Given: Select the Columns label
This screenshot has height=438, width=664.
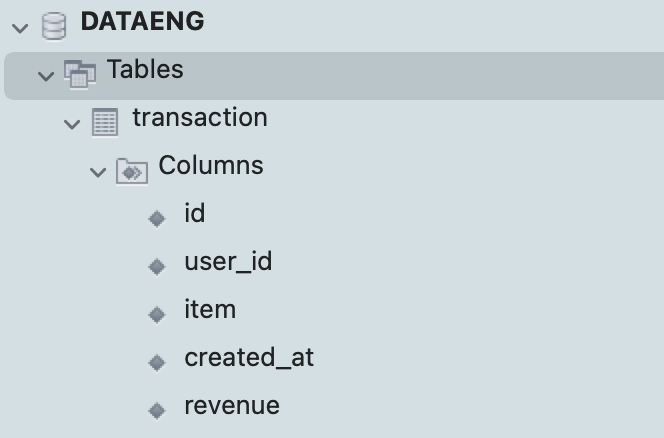Looking at the screenshot, I should pos(211,165).
